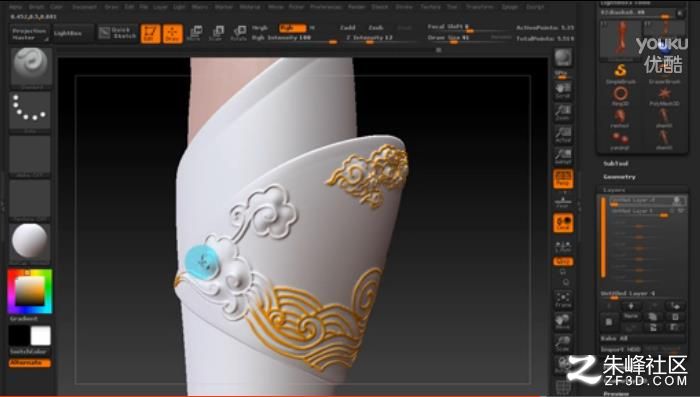Viewport: 700px width, 397px height.
Task: Select the Move view tool on right shelf
Action: [x=563, y=321]
